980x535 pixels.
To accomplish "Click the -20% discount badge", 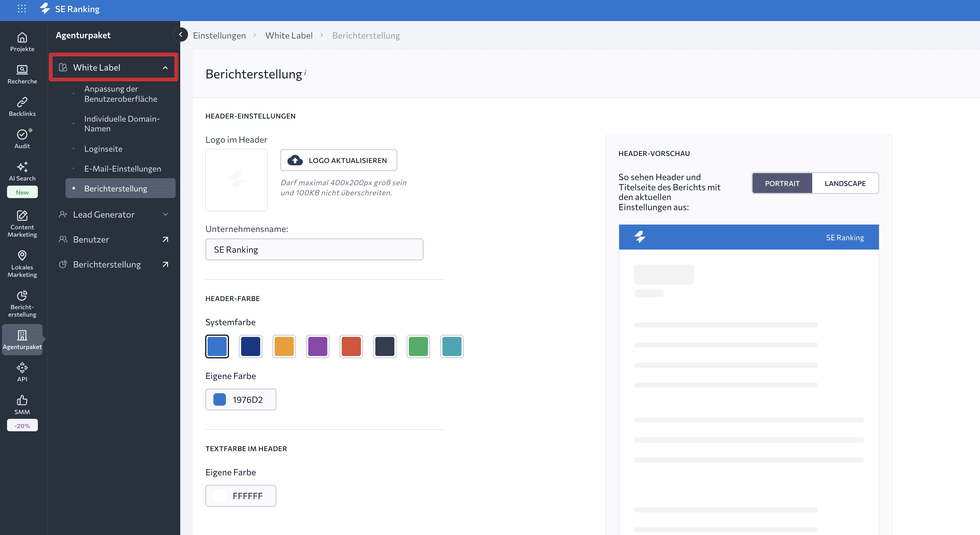I will 22,425.
